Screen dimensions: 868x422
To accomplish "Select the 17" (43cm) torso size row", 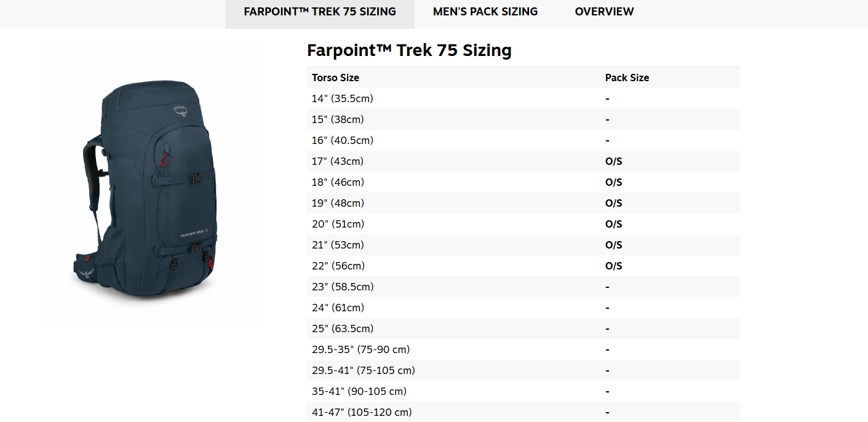I will point(338,161).
